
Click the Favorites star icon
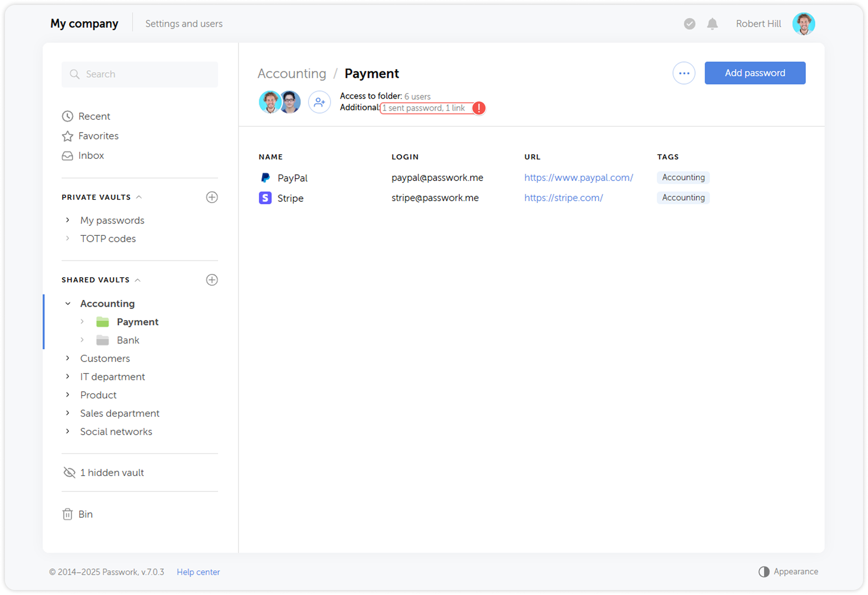coord(68,136)
